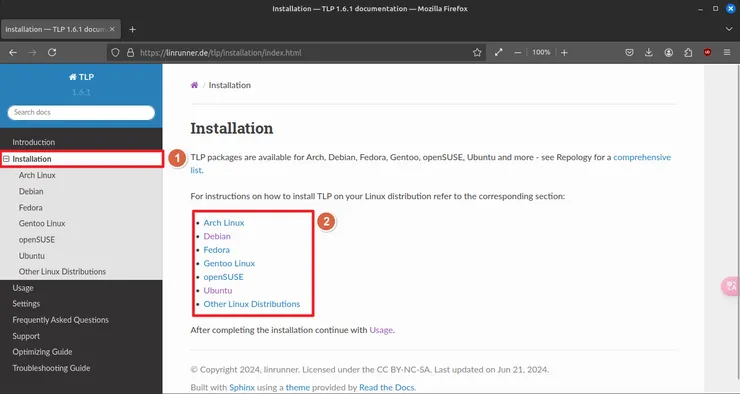The image size is (740, 394).
Task: Click the breadcrumb home icon
Action: coord(194,85)
